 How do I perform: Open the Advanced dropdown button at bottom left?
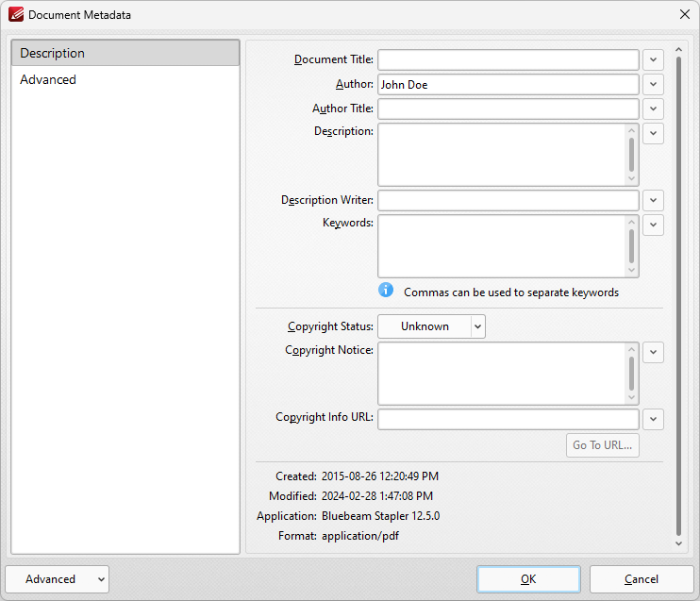tap(58, 579)
